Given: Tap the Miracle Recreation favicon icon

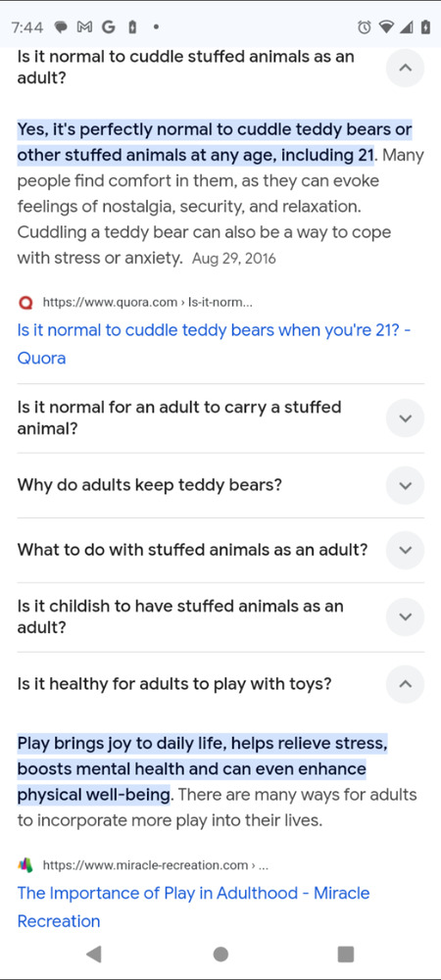Looking at the screenshot, I should (24, 865).
